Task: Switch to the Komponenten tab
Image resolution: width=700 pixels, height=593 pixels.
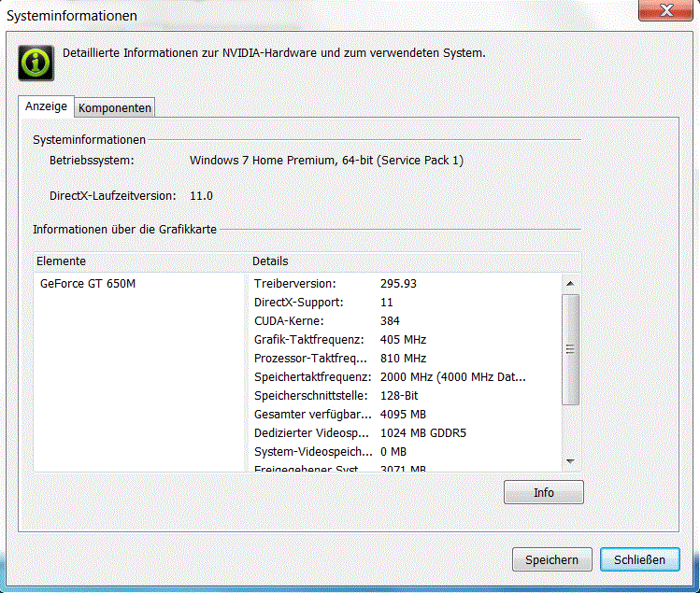Action: [115, 108]
